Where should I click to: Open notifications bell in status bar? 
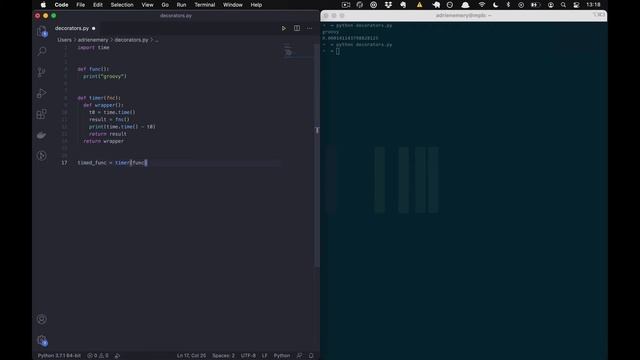point(311,356)
